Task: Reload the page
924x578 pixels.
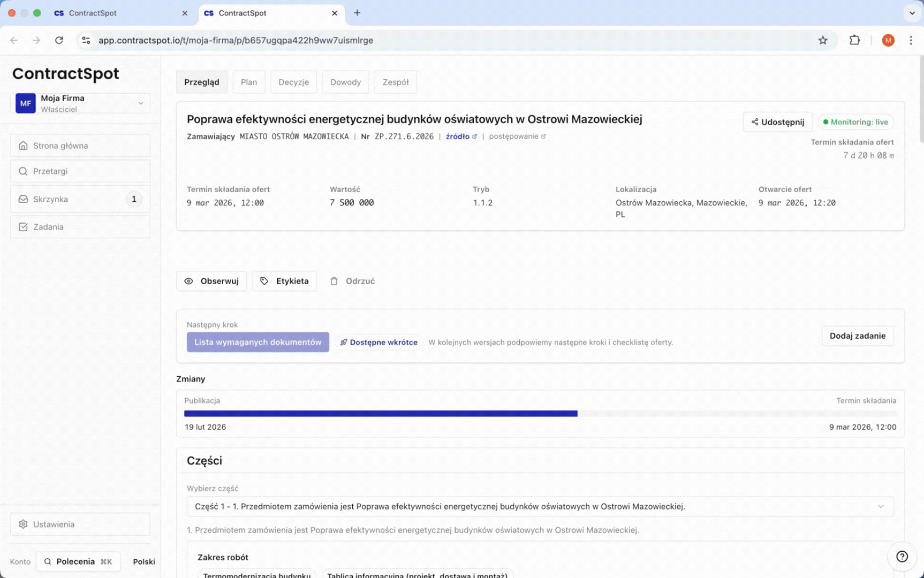Action: (x=59, y=40)
